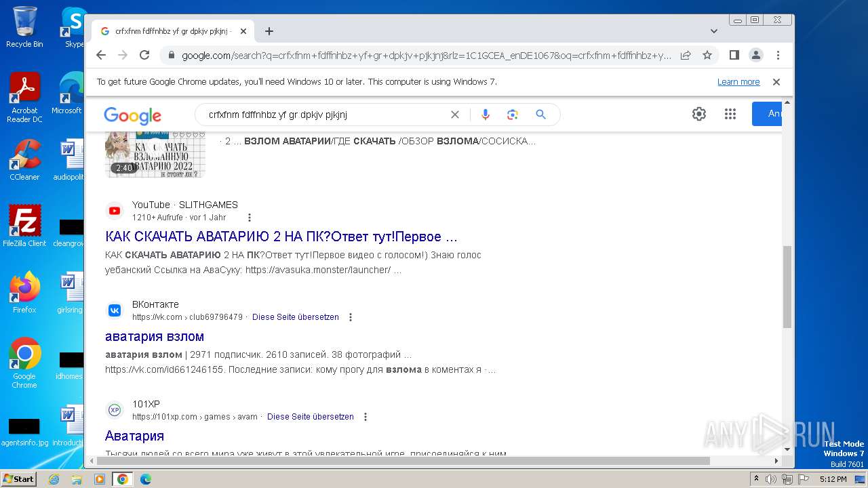Image resolution: width=868 pixels, height=488 pixels.
Task: Translate the 101xp.com result page
Action: (311, 417)
